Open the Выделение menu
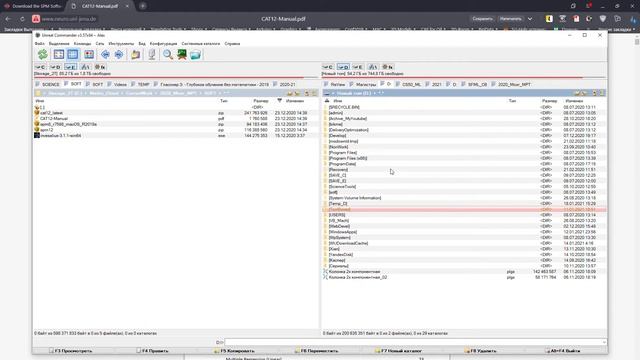 (x=59, y=44)
